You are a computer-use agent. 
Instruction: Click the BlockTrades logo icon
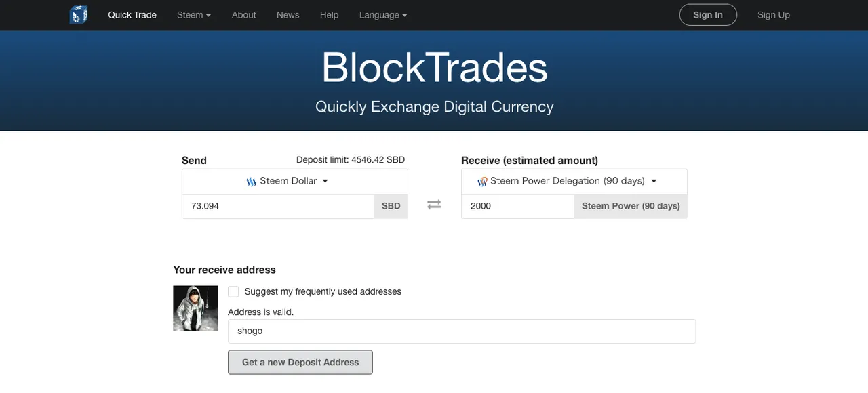click(79, 14)
